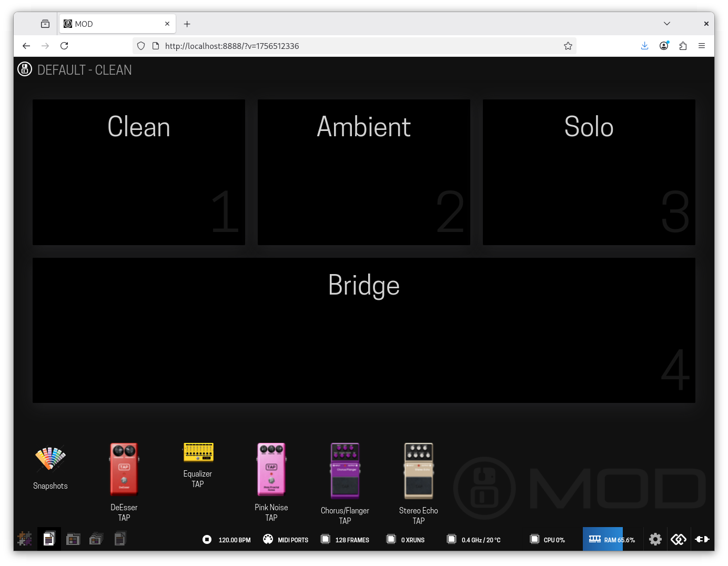The height and width of the screenshot is (566, 728).
Task: Go back using the browser back arrow
Action: pos(26,46)
